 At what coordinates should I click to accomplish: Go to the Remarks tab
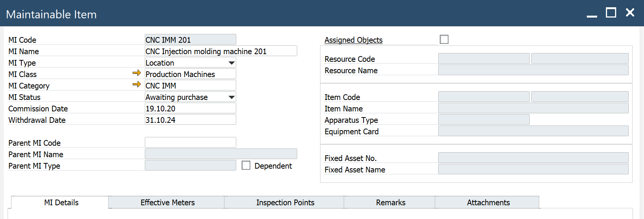pyautogui.click(x=390, y=203)
